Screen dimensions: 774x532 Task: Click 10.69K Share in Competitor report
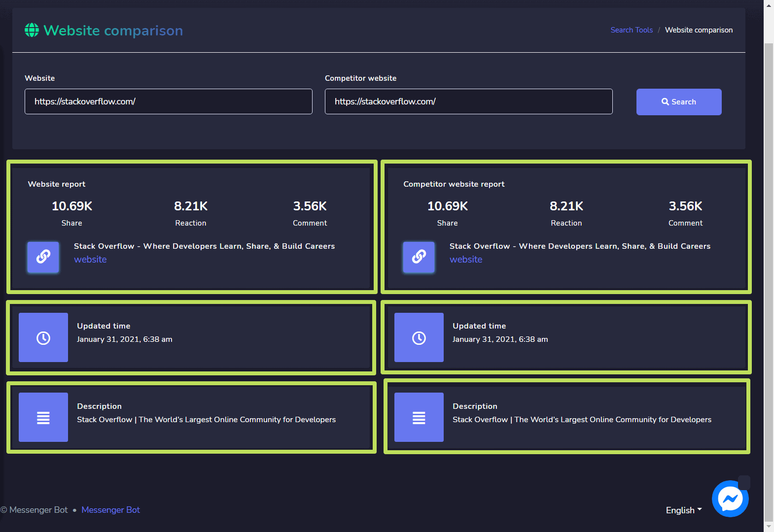[x=448, y=213]
